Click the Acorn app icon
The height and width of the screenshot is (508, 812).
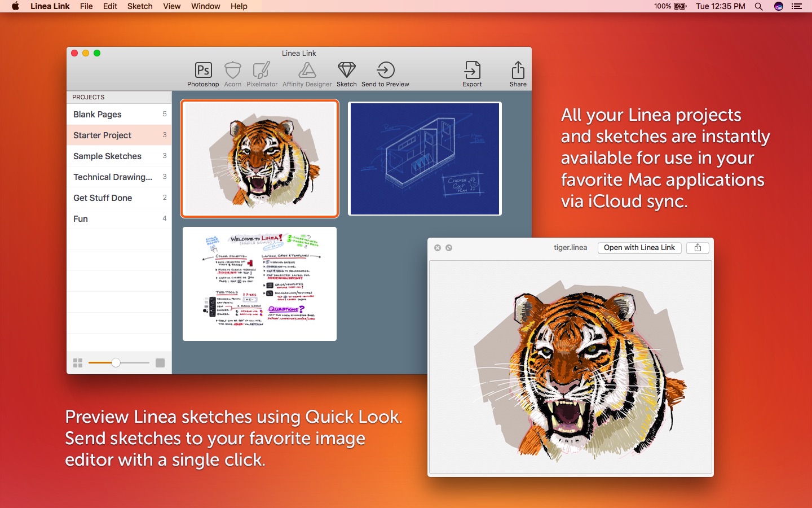coord(232,71)
